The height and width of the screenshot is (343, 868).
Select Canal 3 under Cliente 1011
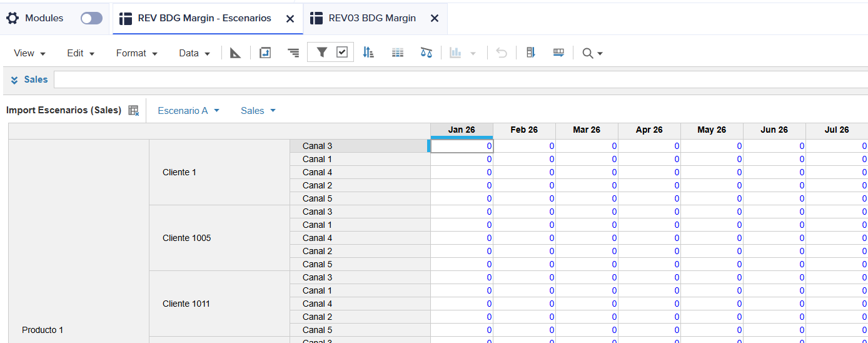pos(360,277)
